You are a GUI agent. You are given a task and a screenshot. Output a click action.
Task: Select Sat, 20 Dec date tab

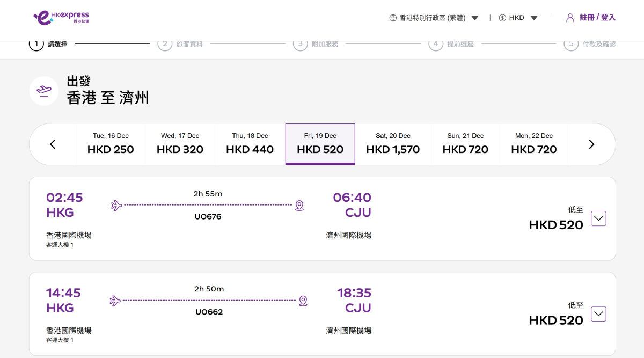(393, 144)
